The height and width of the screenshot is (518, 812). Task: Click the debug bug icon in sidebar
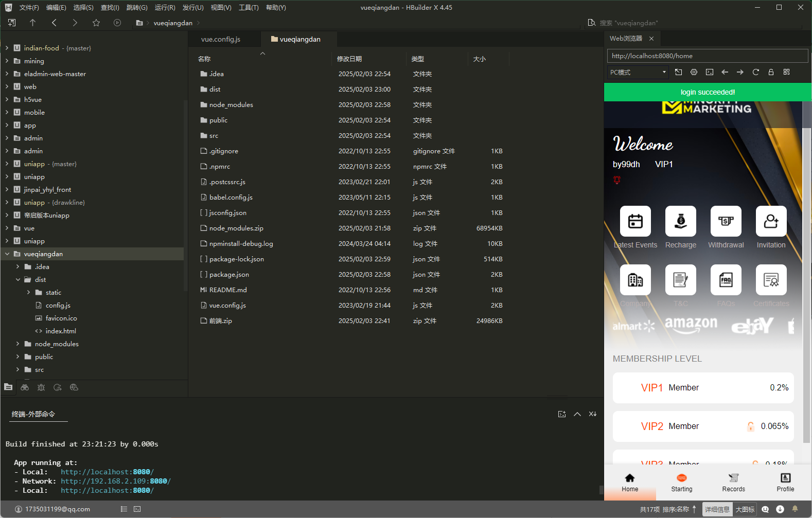[x=41, y=387]
